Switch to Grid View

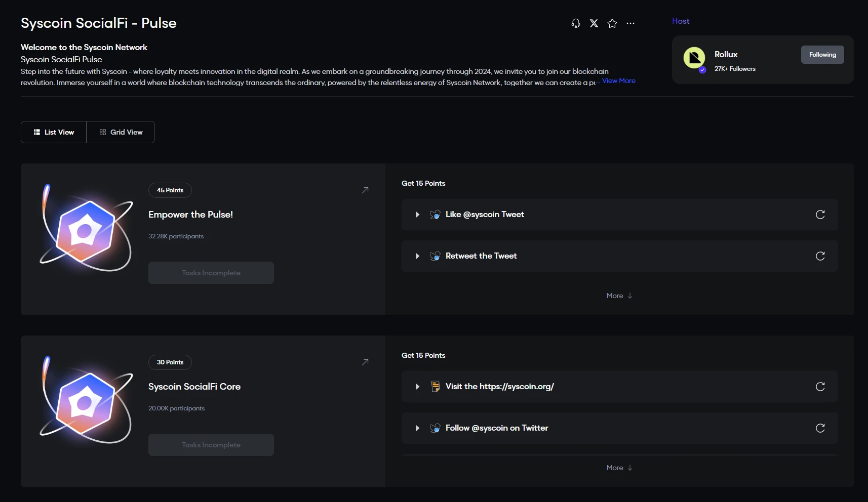click(x=121, y=132)
